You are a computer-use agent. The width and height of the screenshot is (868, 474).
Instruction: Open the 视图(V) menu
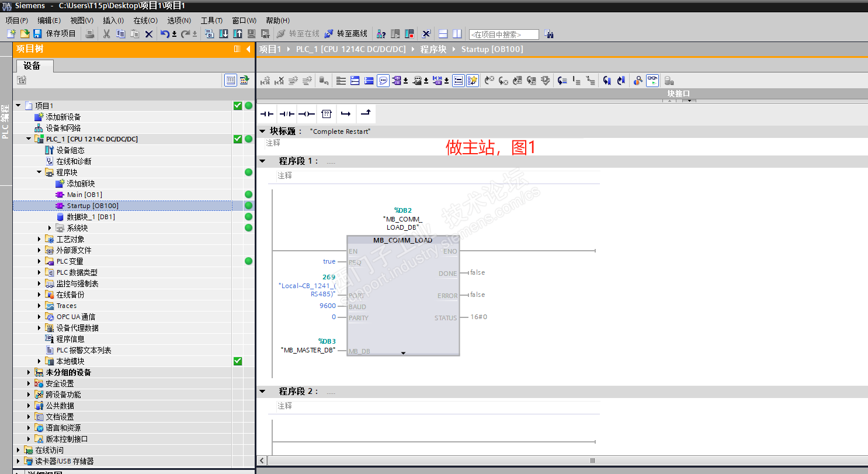pyautogui.click(x=82, y=20)
